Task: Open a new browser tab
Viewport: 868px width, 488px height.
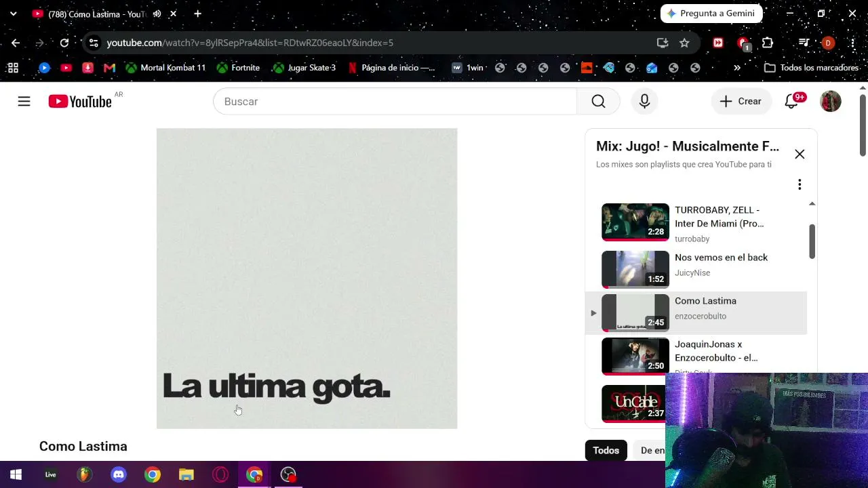Action: [197, 14]
